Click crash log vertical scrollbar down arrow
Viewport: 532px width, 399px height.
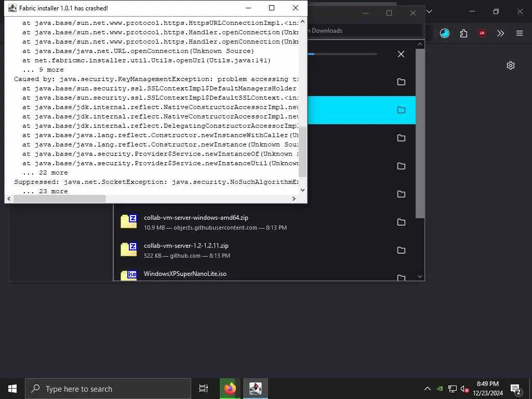coord(303,190)
